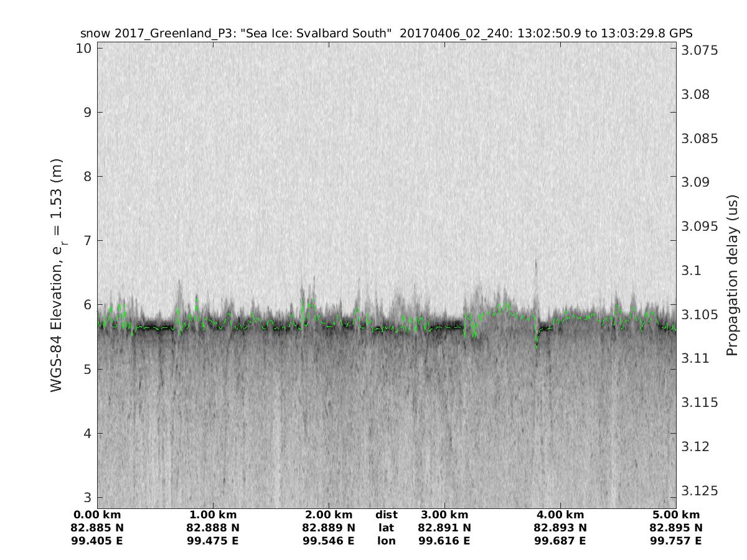The width and height of the screenshot is (747, 560).
Task: Click the 99.546 E longitude label
Action: [x=329, y=541]
